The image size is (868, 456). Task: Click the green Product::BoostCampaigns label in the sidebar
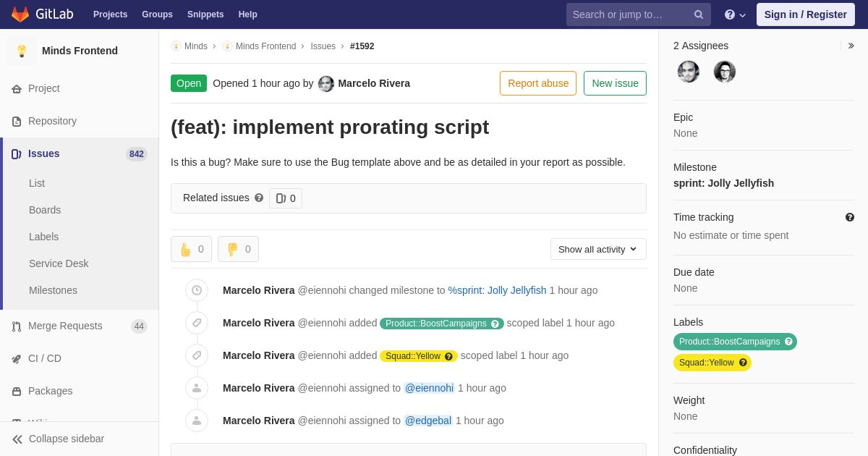tap(735, 342)
